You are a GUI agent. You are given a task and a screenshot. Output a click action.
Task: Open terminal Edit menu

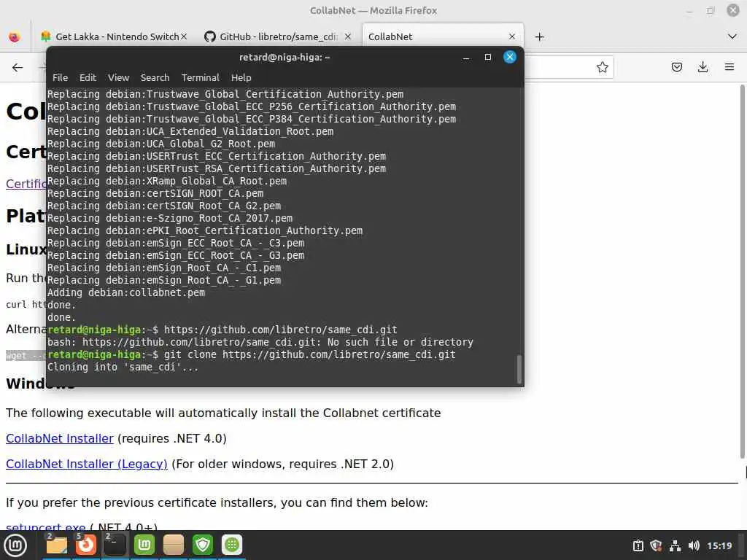[x=88, y=77]
